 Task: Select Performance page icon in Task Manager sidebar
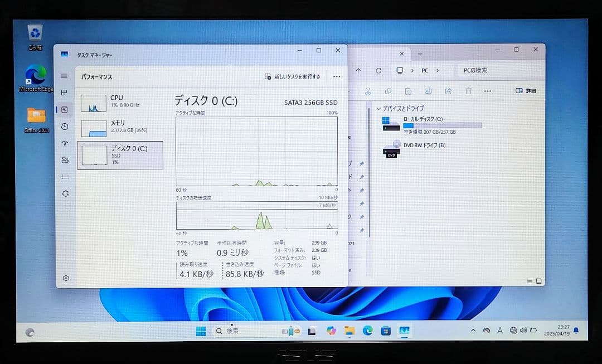pos(65,109)
